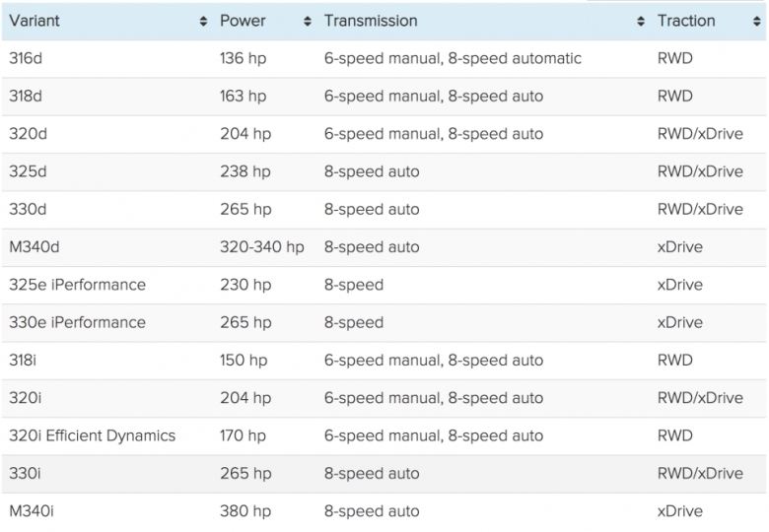The height and width of the screenshot is (532, 769).
Task: Click the Variant header label
Action: click(35, 21)
